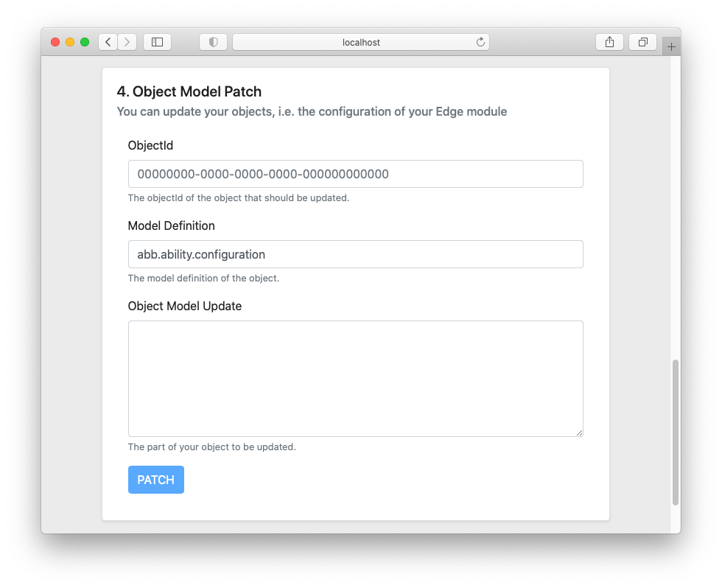Focus the ObjectId input field
The width and height of the screenshot is (722, 588).
pos(355,174)
